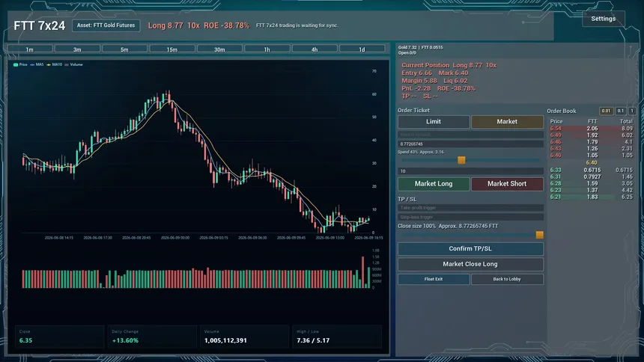Set order book grouping to 0.01
The height and width of the screenshot is (362, 644).
coord(606,111)
